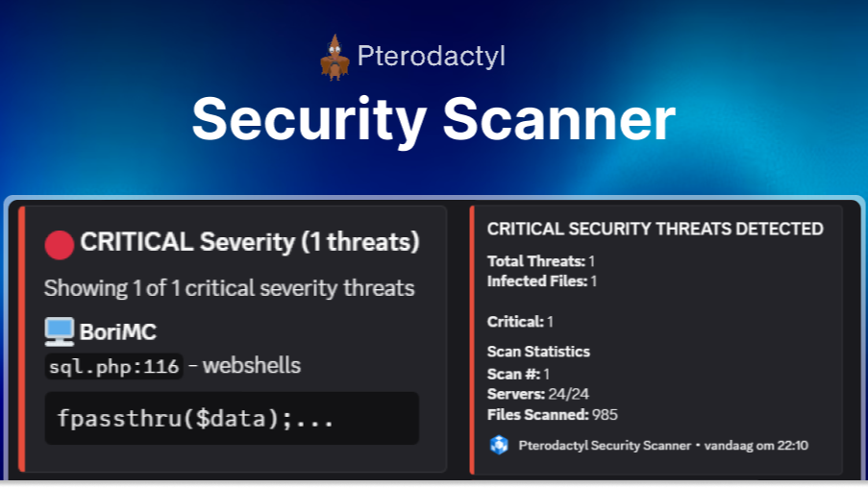Viewport: 868px width, 488px height.
Task: Click the Total Threats count line
Action: 541,261
